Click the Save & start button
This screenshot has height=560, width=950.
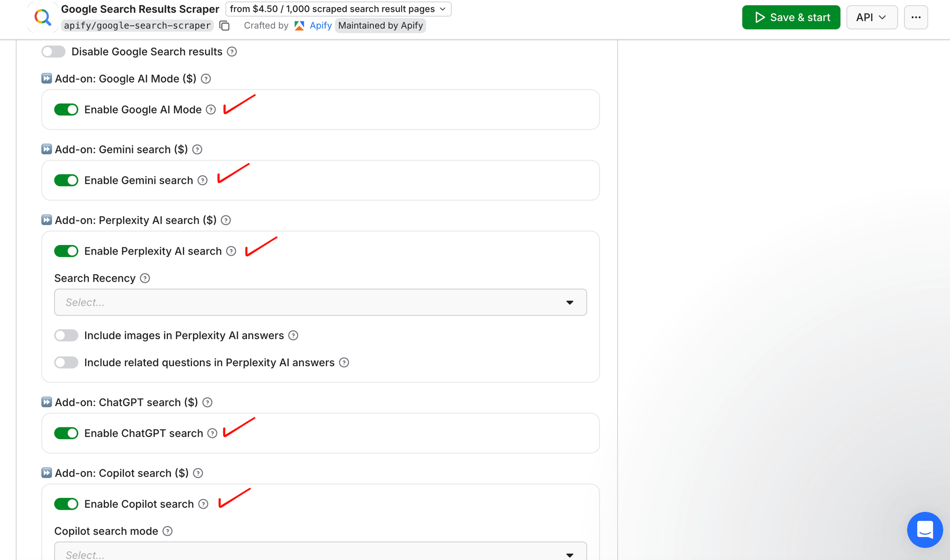pyautogui.click(x=791, y=18)
